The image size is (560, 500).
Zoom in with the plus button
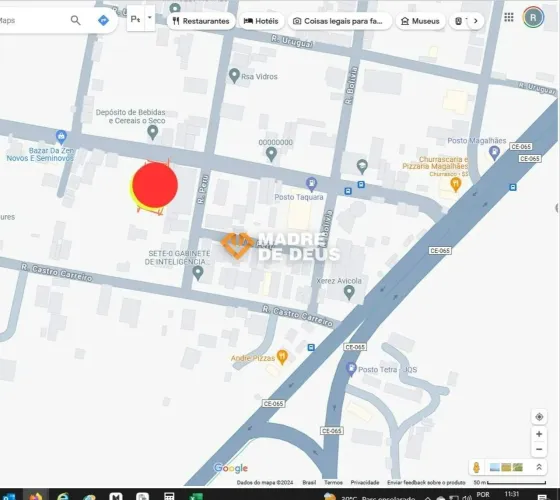[x=539, y=434]
